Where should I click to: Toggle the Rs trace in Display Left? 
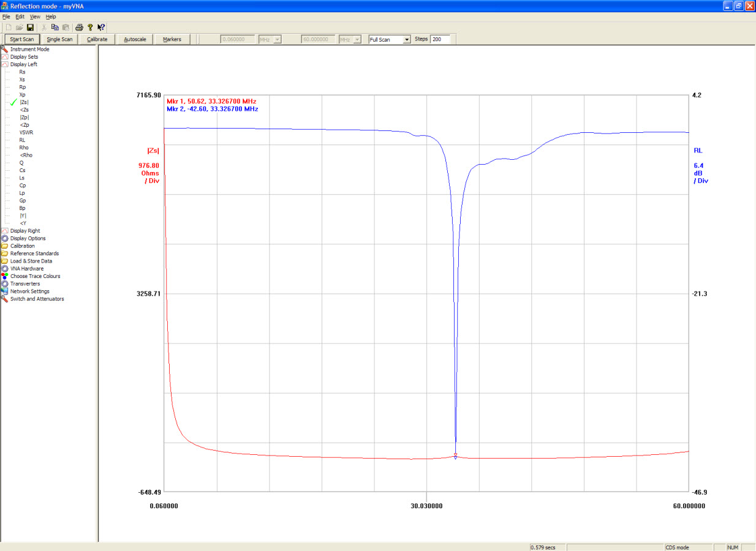click(22, 72)
